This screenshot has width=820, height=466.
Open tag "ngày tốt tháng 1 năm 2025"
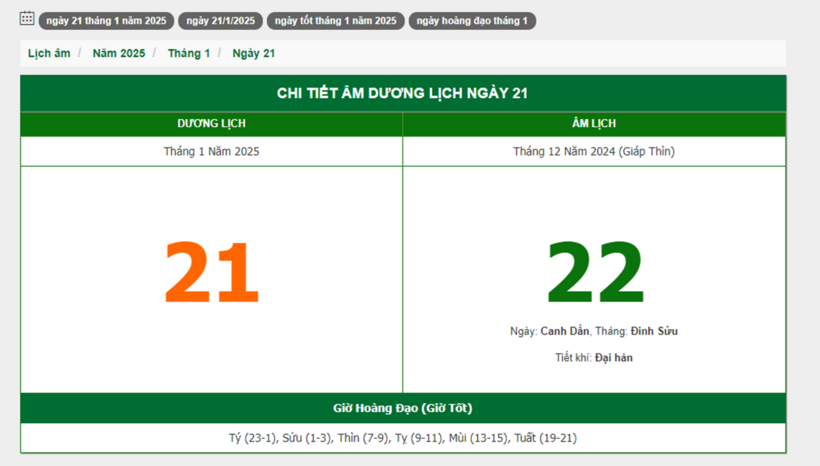click(335, 21)
